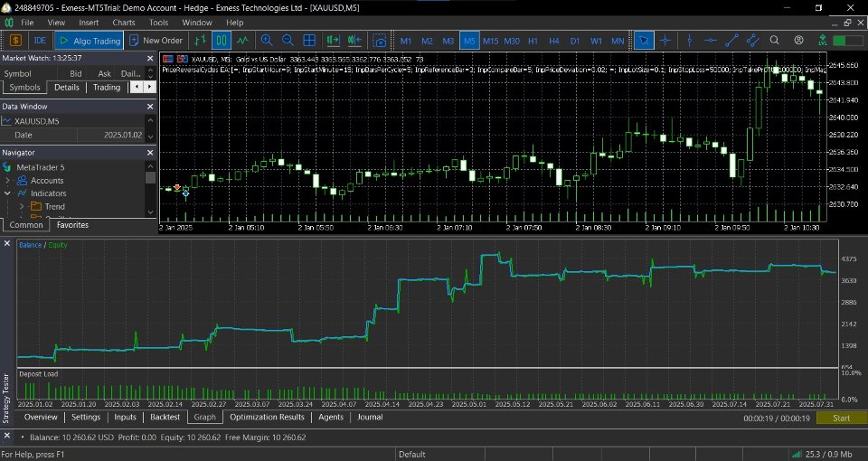The image size is (868, 461).
Task: Switch chart to bar chart display
Action: (x=200, y=41)
